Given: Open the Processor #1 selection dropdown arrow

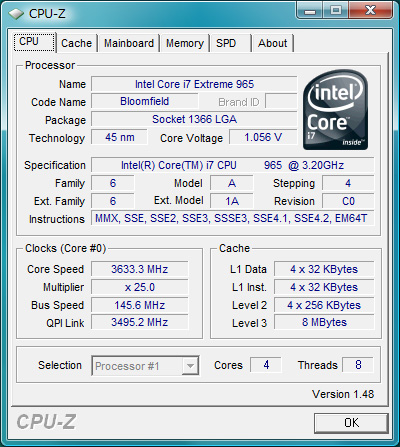Looking at the screenshot, I should (190, 366).
